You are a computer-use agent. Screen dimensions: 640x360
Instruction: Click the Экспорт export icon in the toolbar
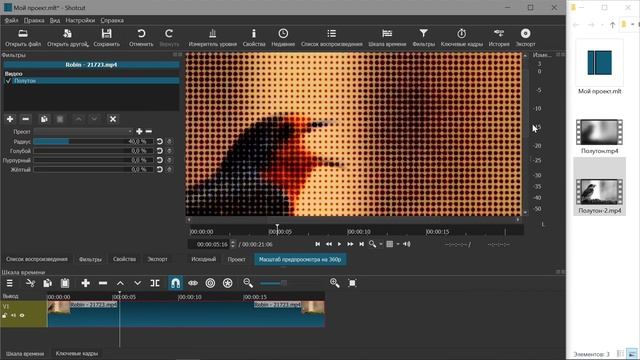(x=525, y=33)
